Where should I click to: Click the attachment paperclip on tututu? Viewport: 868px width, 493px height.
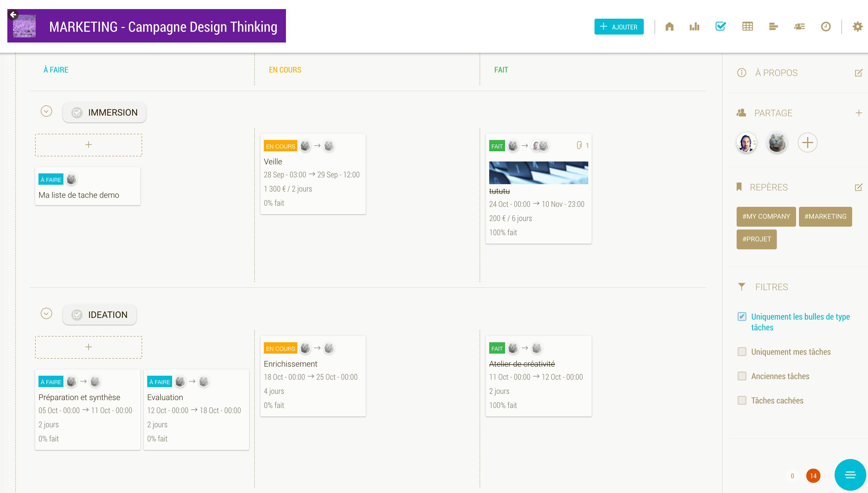pos(579,146)
